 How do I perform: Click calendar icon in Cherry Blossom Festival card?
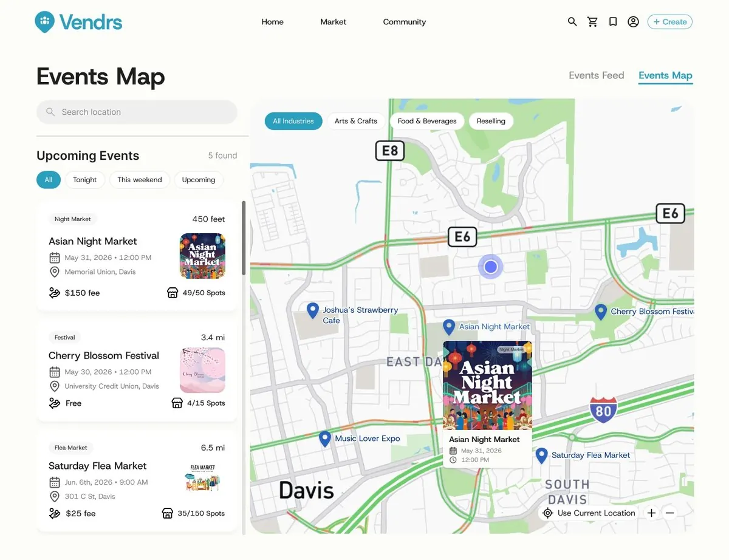pos(54,372)
